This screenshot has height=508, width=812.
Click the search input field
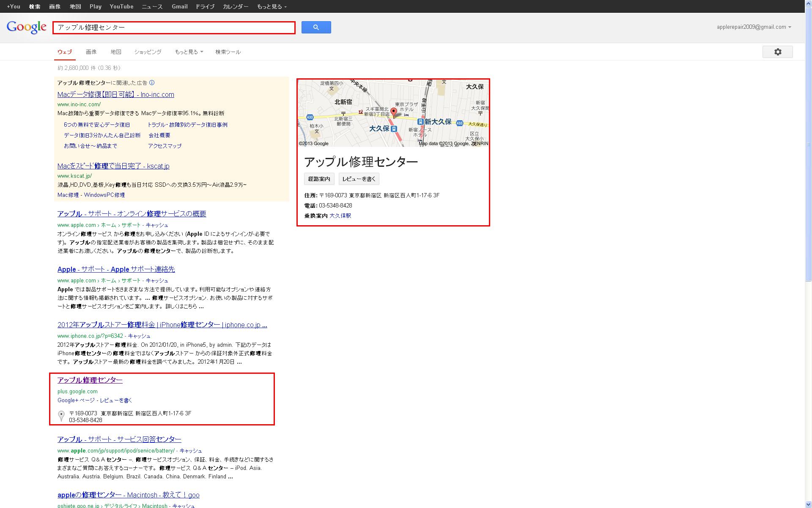(174, 28)
